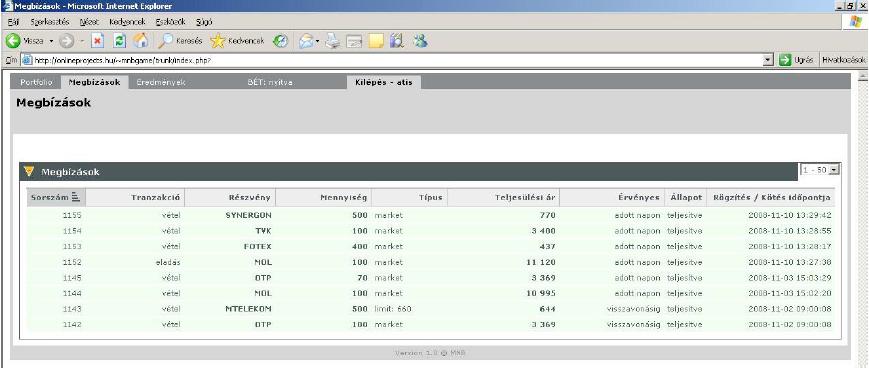
Task: Select the FOTEX stock cell
Action: (257, 246)
